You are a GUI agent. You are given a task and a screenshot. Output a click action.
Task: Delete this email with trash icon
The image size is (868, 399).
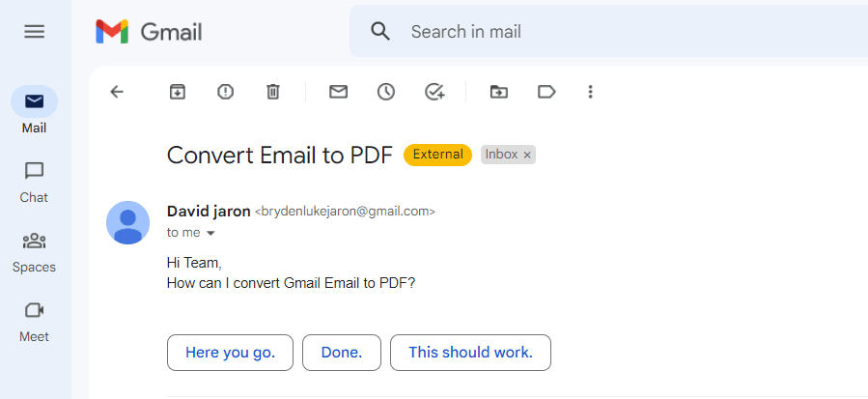(273, 92)
